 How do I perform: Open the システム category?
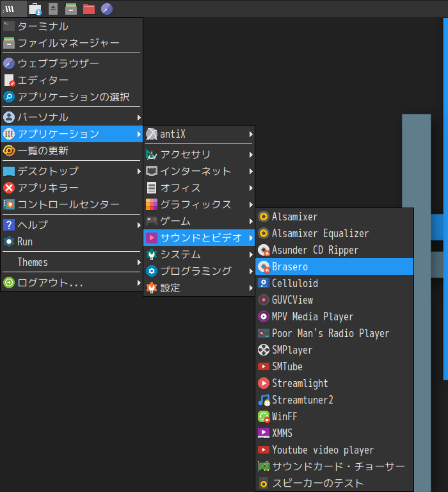click(x=199, y=254)
